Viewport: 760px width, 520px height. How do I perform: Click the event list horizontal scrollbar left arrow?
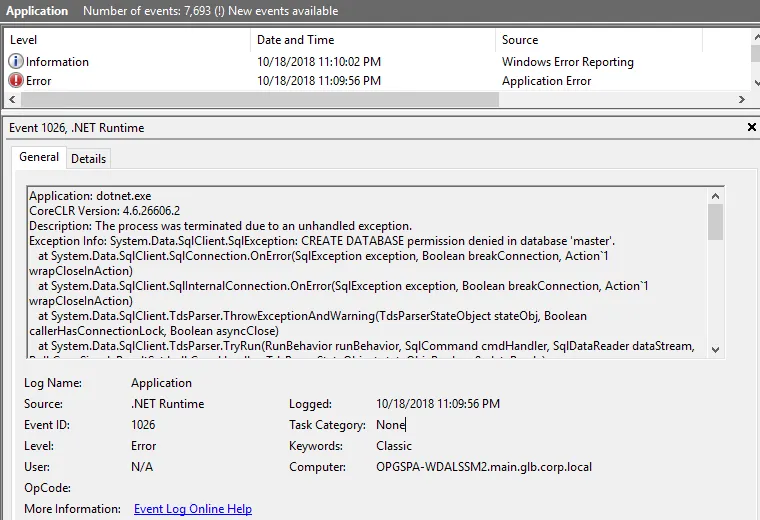point(12,99)
